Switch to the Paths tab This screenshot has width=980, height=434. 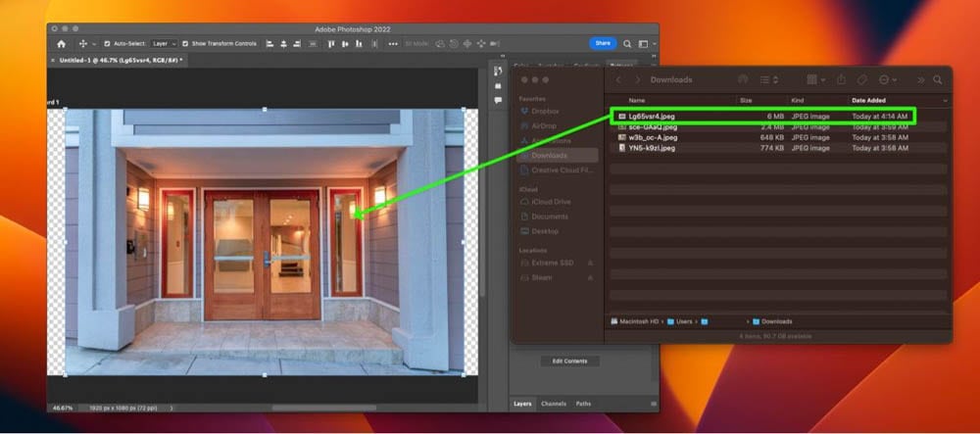click(x=583, y=404)
